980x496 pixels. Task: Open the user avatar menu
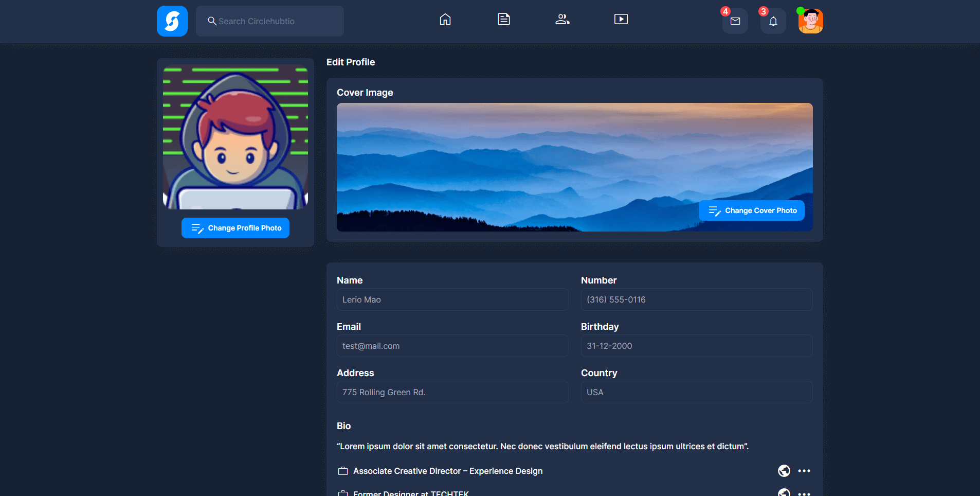[811, 21]
